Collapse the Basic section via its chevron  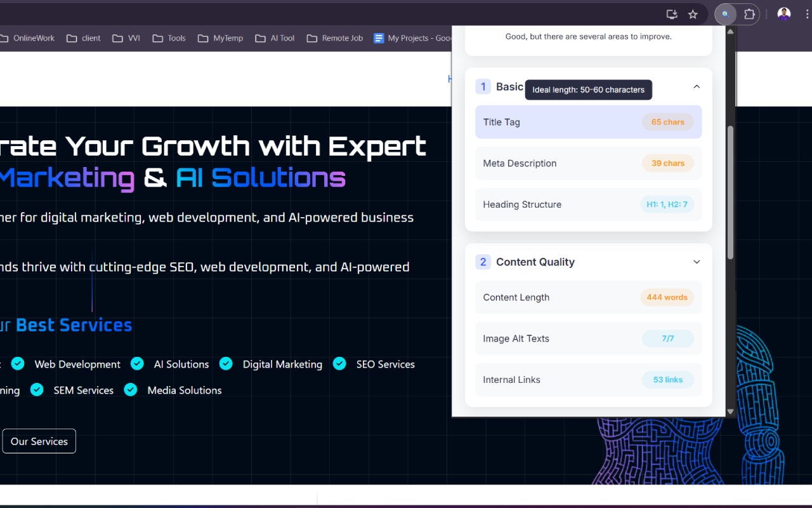[697, 86]
